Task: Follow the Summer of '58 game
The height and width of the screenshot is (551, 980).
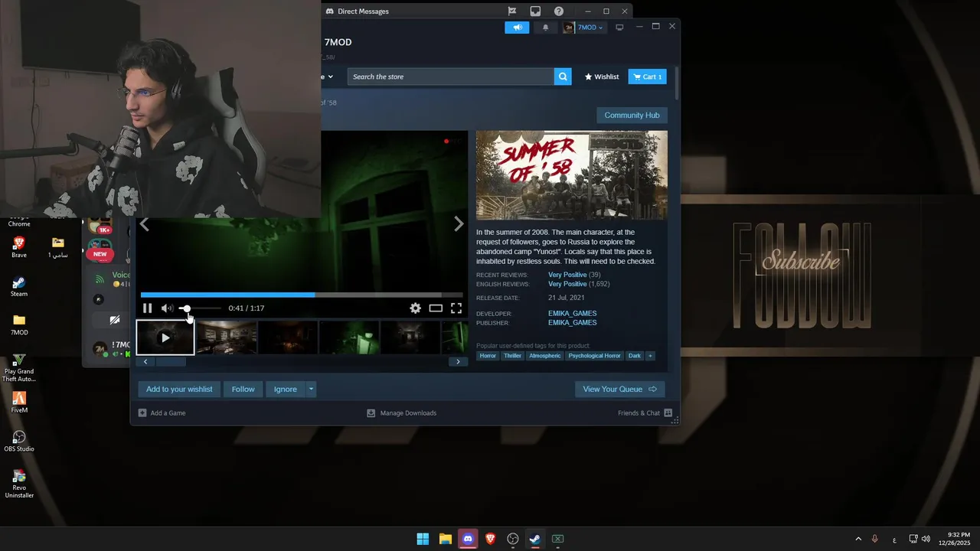Action: (243, 389)
